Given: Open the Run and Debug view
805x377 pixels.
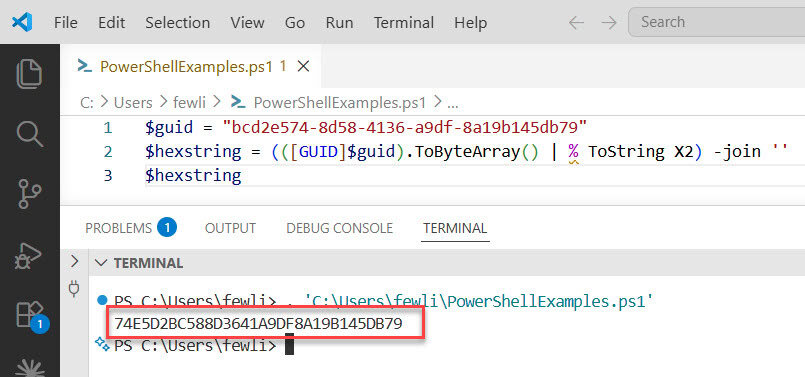Looking at the screenshot, I should tap(29, 255).
